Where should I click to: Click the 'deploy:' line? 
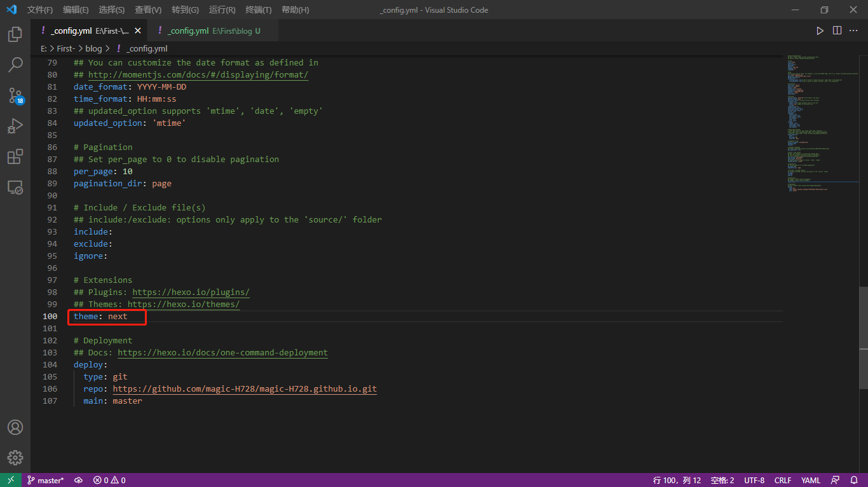point(91,365)
